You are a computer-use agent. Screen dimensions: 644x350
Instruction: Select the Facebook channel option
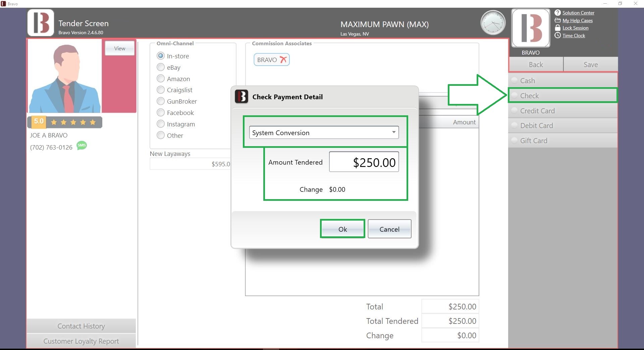(x=161, y=113)
